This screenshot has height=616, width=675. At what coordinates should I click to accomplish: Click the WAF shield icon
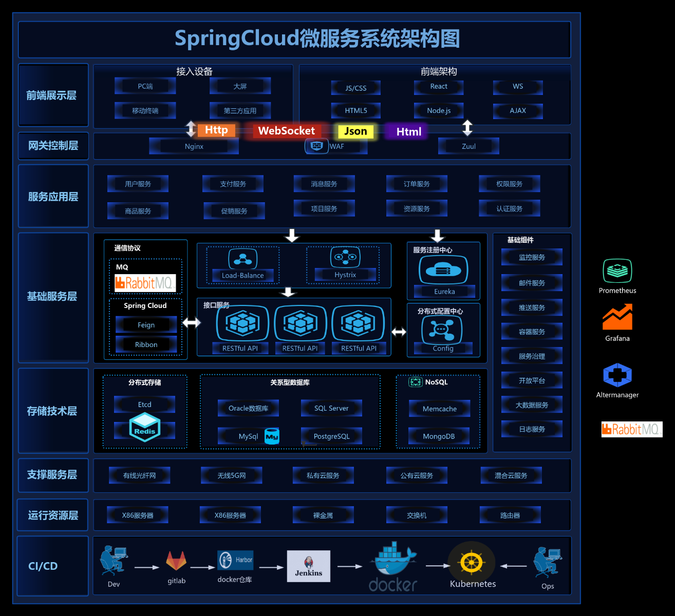pyautogui.click(x=317, y=146)
